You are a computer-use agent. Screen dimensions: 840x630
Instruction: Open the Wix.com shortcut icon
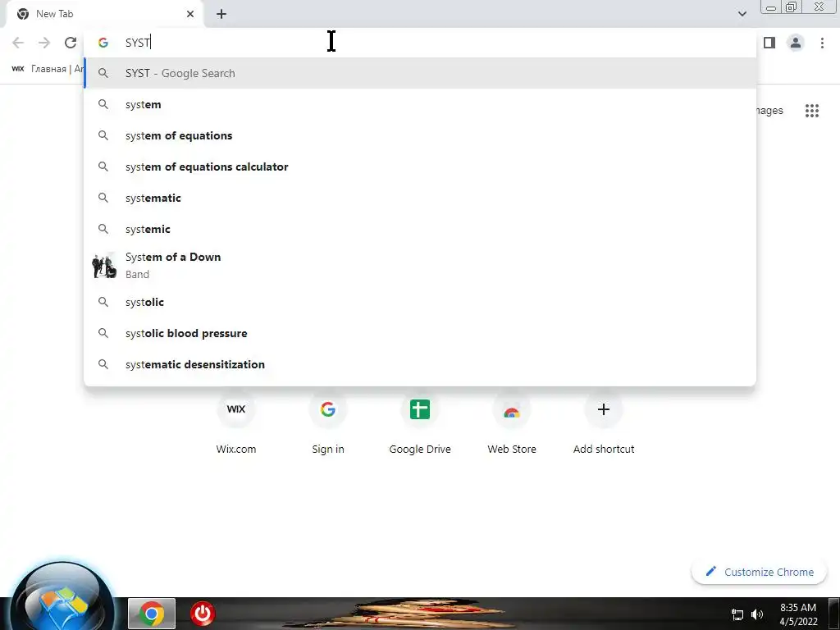[x=236, y=409]
